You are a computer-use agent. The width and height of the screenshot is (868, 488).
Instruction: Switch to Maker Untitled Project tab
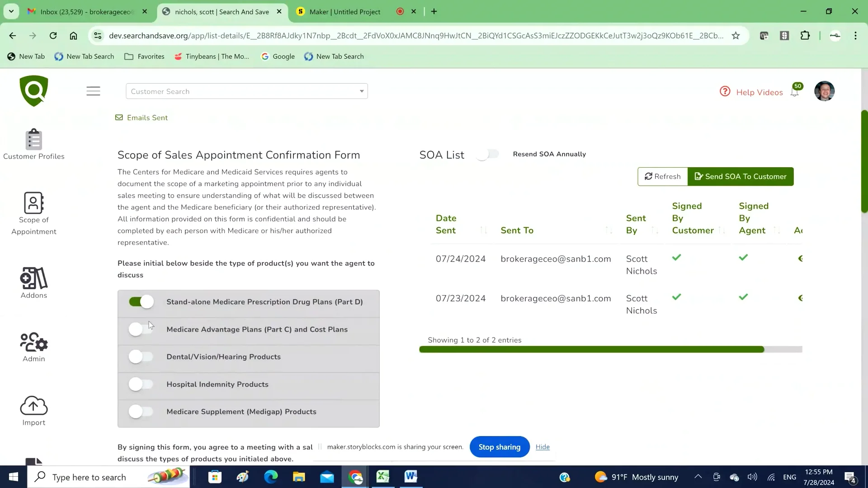pyautogui.click(x=344, y=12)
